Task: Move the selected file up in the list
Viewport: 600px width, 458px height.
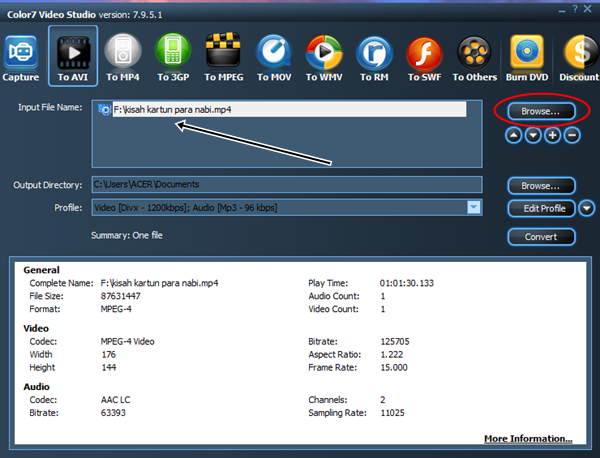Action: 514,135
